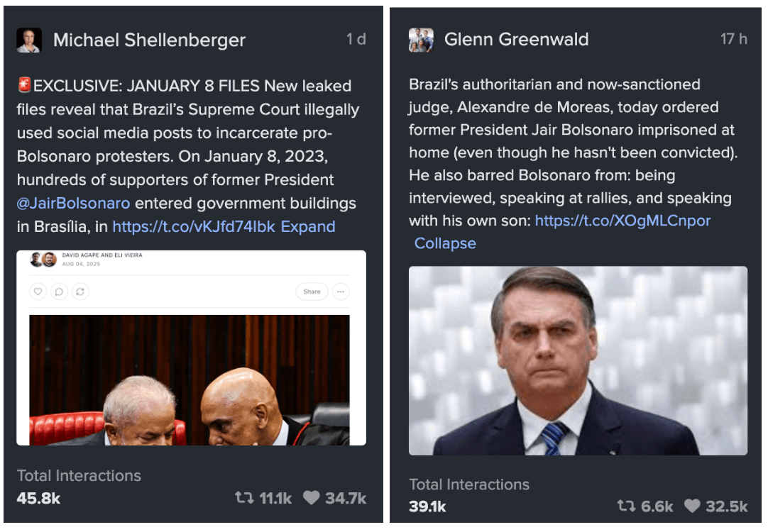
Task: Click the Michael Shellenberger author name
Action: (149, 40)
